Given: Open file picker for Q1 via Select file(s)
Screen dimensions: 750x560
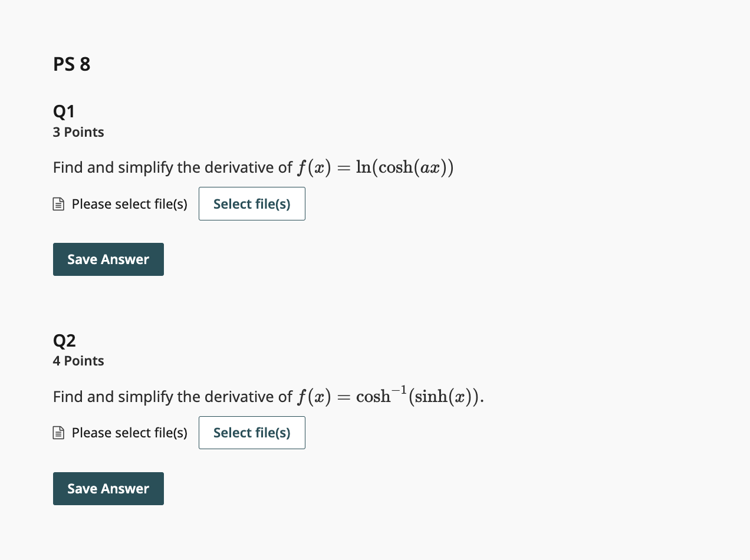Looking at the screenshot, I should click(x=252, y=204).
